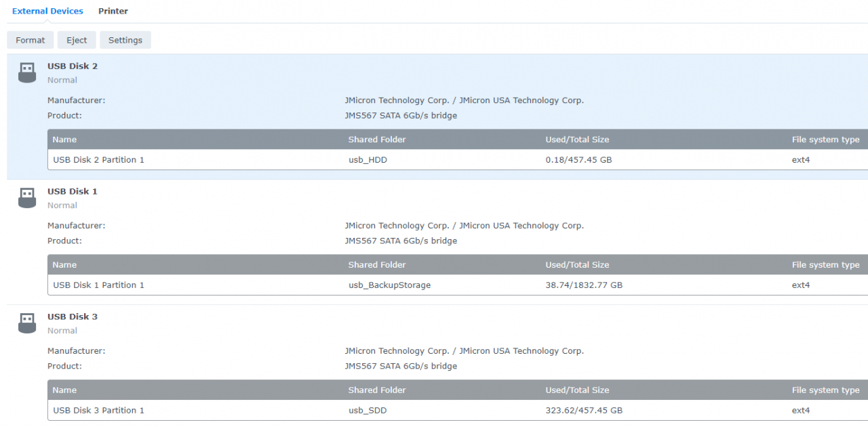The height and width of the screenshot is (429, 868).
Task: Click the Name column header
Action: (x=64, y=139)
